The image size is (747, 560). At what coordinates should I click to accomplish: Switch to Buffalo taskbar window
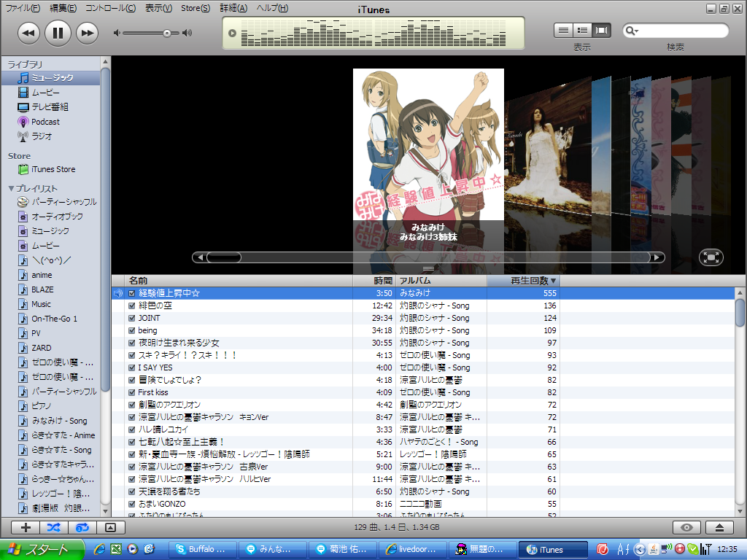coord(204,550)
